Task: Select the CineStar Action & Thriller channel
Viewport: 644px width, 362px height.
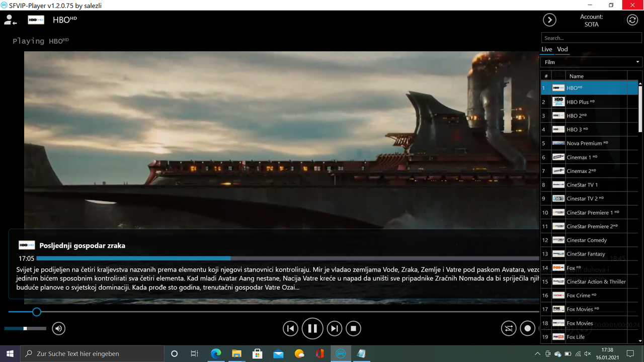Action: click(x=589, y=282)
